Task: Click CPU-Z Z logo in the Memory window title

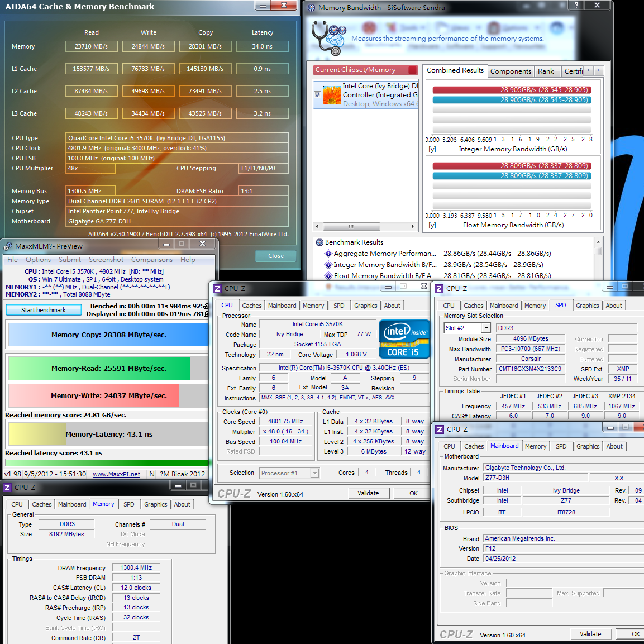Action: pos(7,488)
